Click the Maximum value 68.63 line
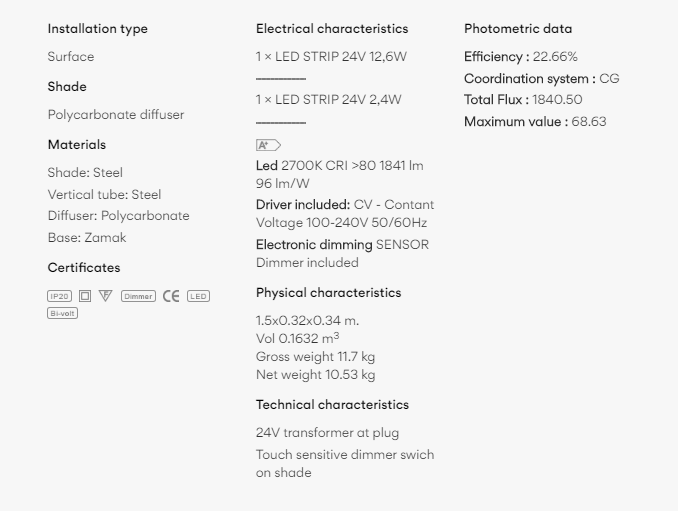The height and width of the screenshot is (511, 678). point(535,121)
